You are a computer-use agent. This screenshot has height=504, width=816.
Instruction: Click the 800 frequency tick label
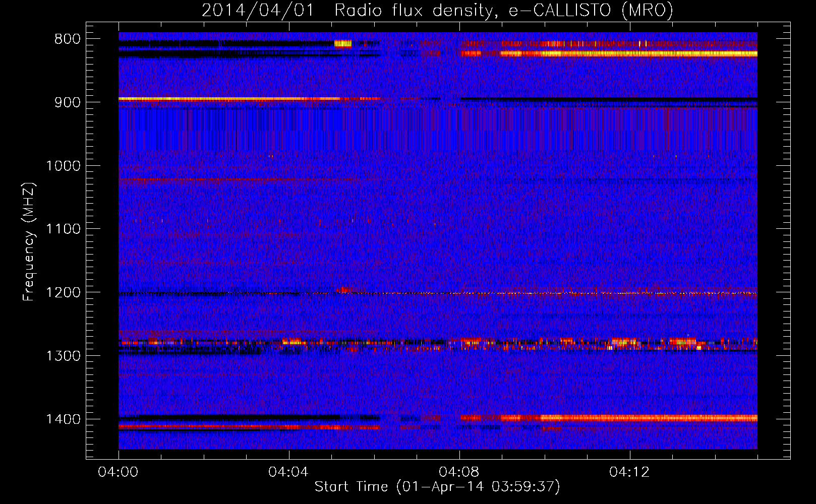(67, 39)
